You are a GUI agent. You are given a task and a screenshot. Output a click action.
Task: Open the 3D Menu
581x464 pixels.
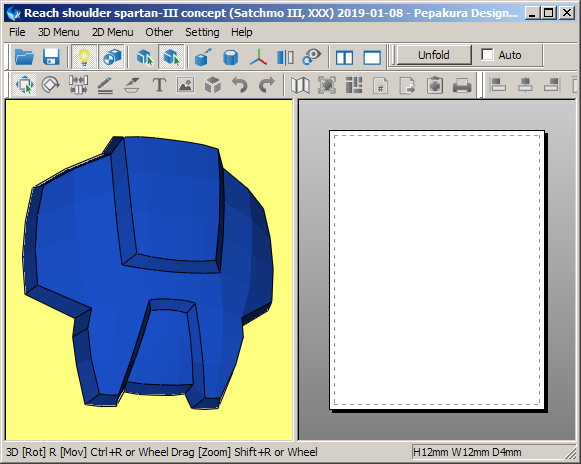click(x=59, y=32)
